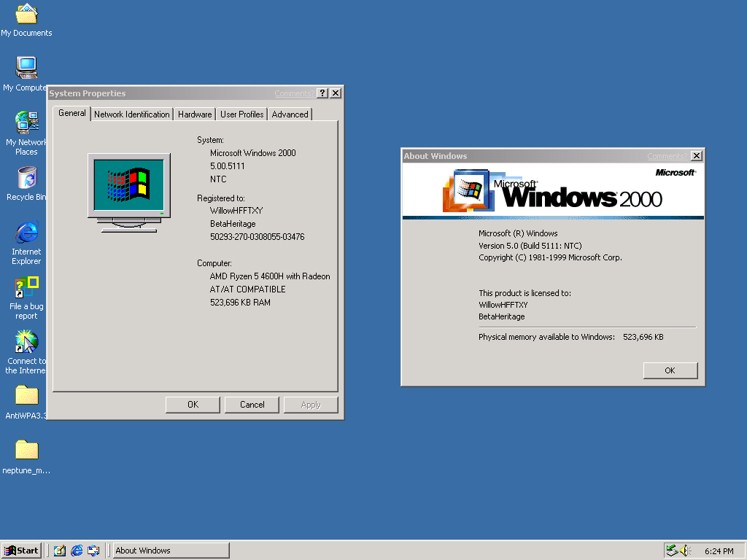Click 'Version 5.0 (Build 5111: NTC)' text
The height and width of the screenshot is (560, 747).
530,246
